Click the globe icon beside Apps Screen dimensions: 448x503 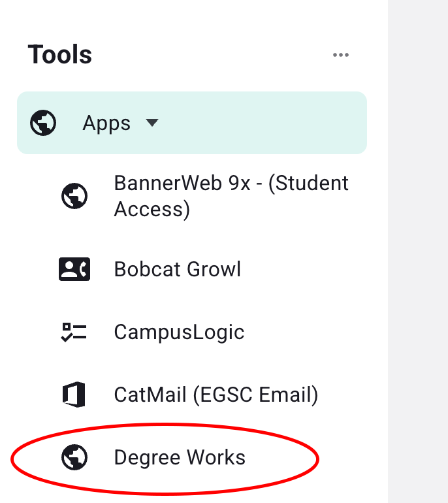43,123
